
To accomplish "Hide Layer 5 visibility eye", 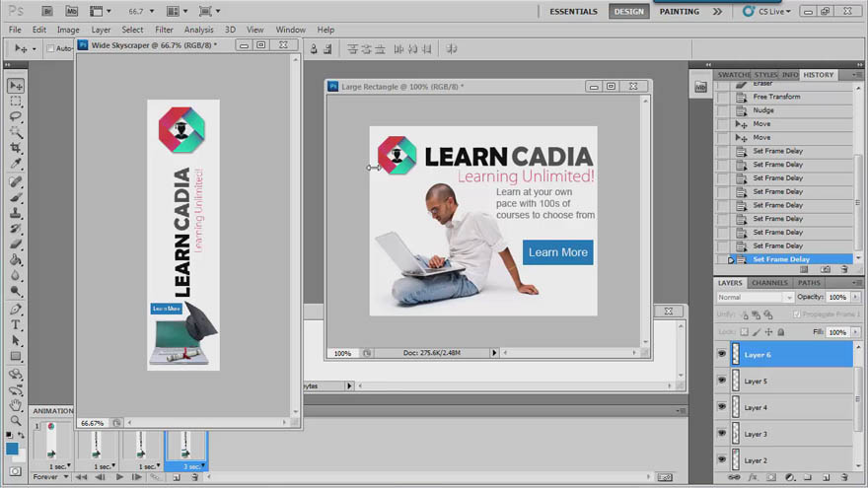I will click(722, 381).
